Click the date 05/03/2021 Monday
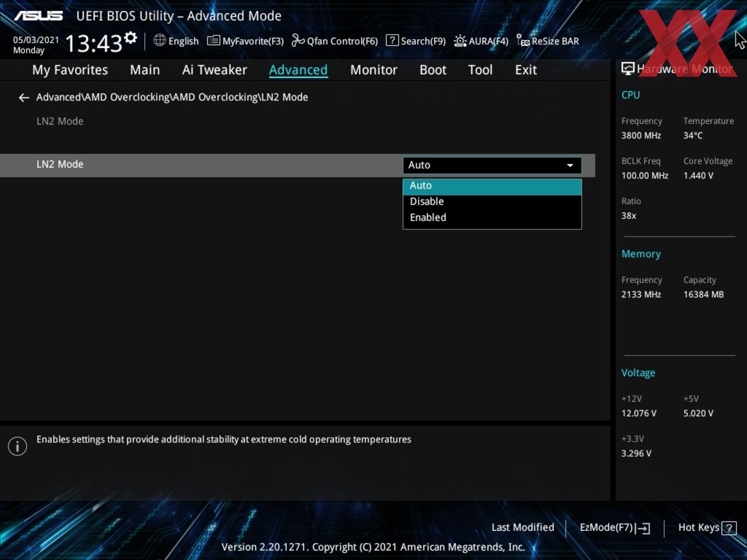747x560 pixels. pyautogui.click(x=36, y=45)
